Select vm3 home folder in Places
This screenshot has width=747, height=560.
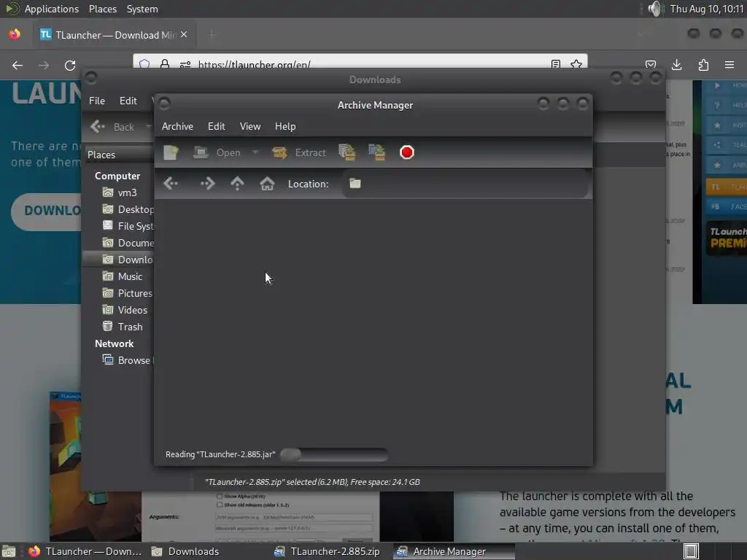[x=120, y=192]
